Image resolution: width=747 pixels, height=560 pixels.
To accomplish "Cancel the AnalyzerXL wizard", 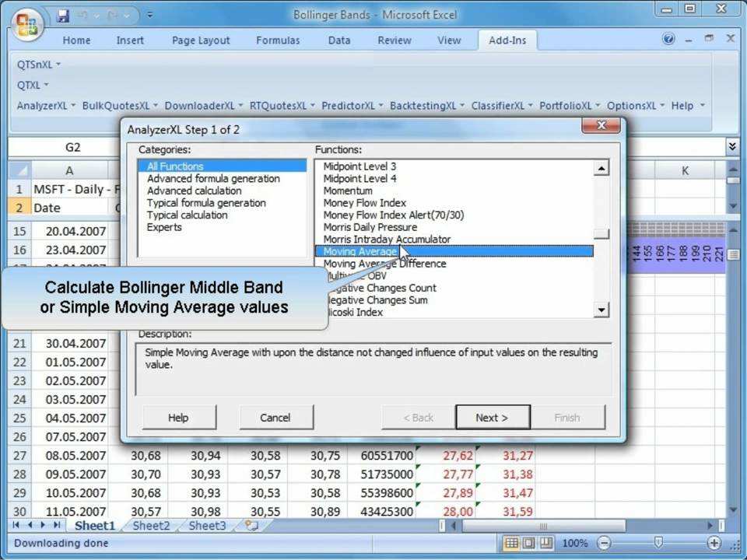I will [275, 418].
